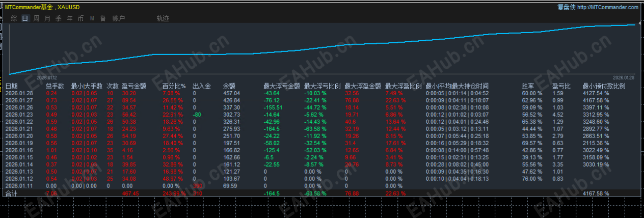Click the 百分比% column header
This screenshot has width=644, height=218.
tap(174, 86)
